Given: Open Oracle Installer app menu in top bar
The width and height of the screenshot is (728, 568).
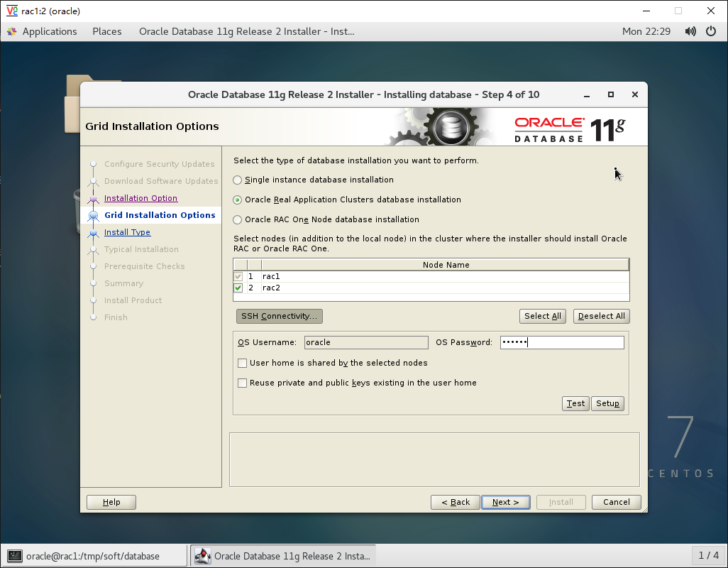Looking at the screenshot, I should tap(246, 31).
